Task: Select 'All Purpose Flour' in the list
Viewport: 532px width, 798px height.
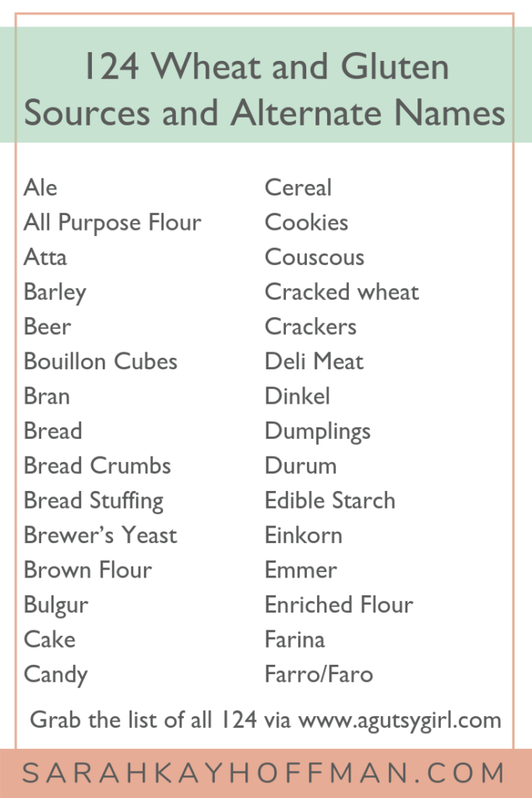Action: 112,223
